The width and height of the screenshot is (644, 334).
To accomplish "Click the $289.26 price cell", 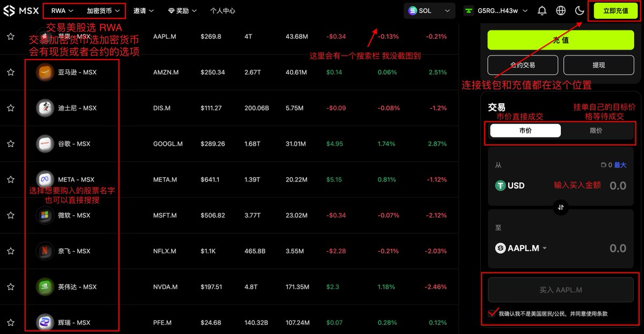I will pos(213,144).
